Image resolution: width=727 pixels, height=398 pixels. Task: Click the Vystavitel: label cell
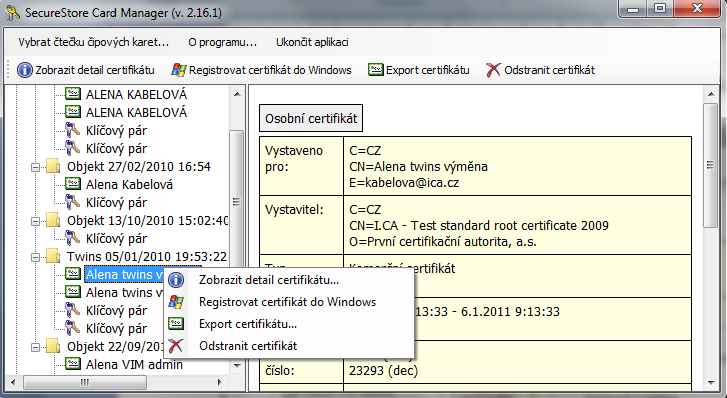pyautogui.click(x=301, y=225)
